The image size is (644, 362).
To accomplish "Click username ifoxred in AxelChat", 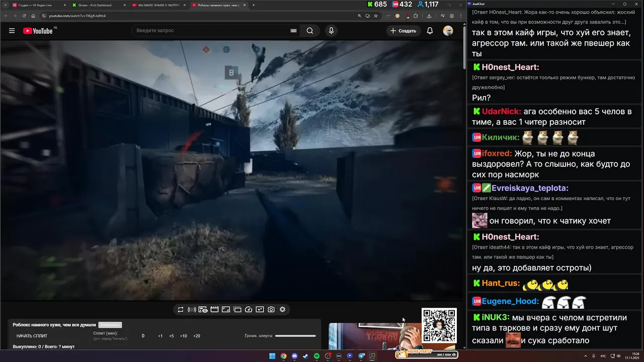I will pyautogui.click(x=497, y=153).
